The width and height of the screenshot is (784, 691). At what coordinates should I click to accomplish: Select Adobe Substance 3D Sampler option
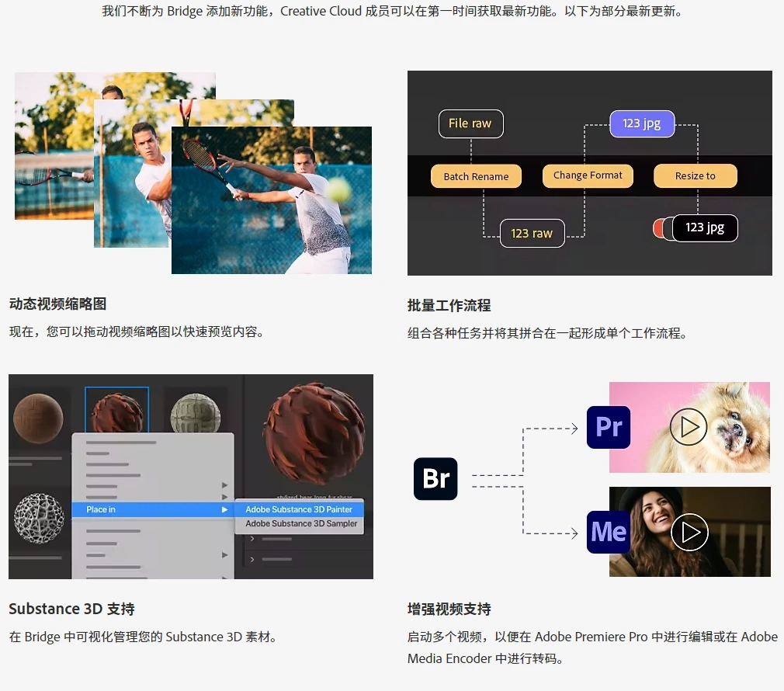[x=301, y=523]
